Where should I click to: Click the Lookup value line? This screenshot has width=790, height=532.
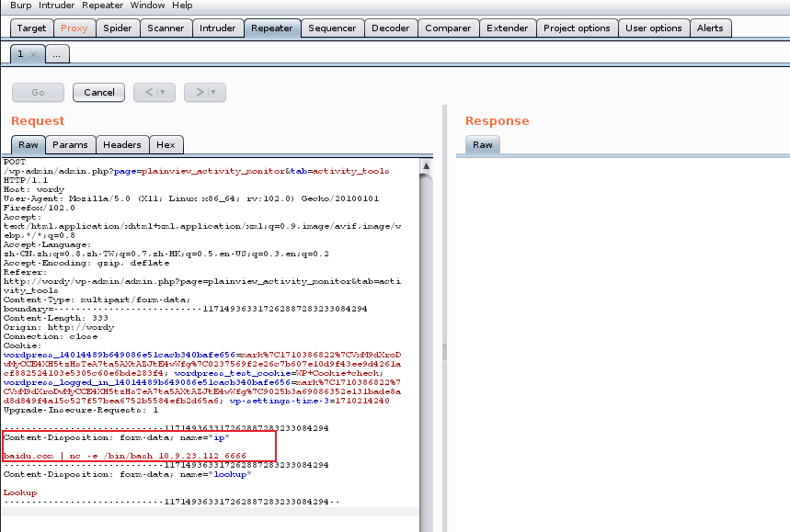(20, 492)
